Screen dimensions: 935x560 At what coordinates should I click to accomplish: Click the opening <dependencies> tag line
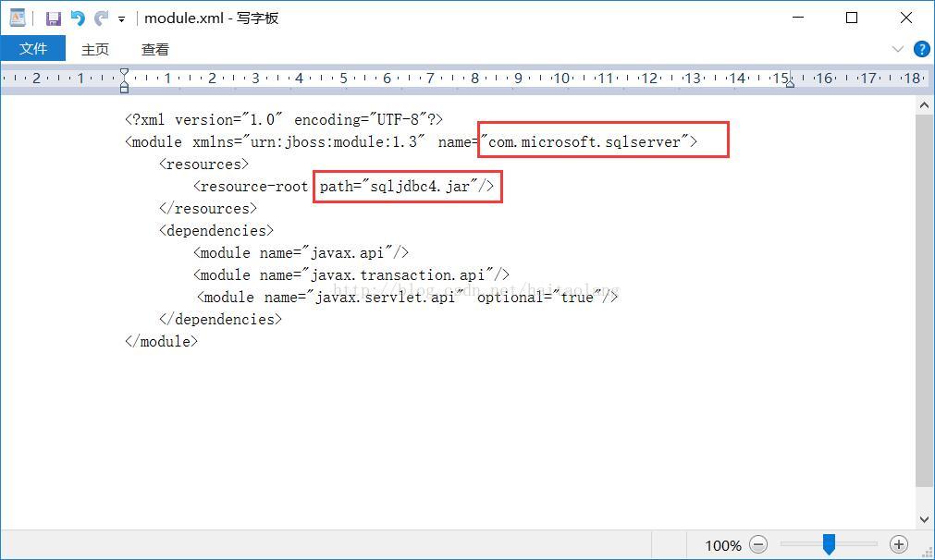click(215, 230)
